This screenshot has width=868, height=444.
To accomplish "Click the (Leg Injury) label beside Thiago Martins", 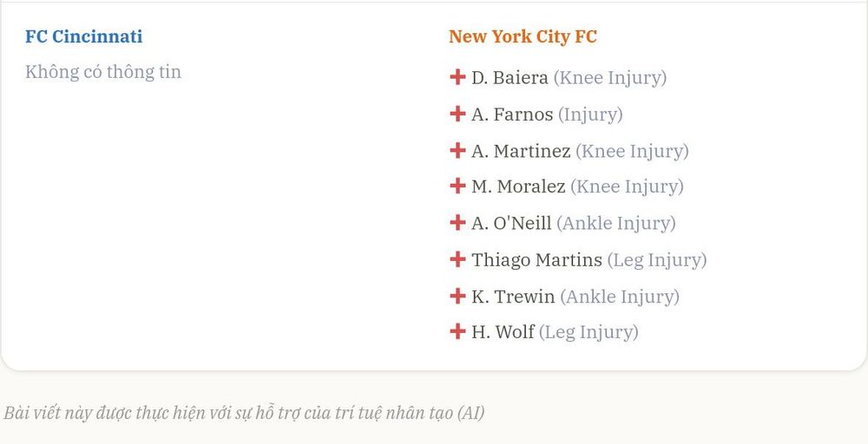I will coord(657,260).
